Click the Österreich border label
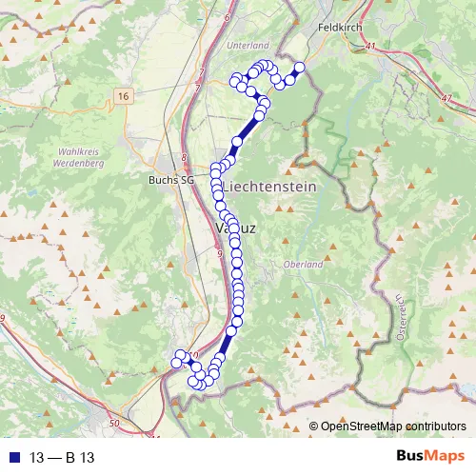 click(401, 317)
